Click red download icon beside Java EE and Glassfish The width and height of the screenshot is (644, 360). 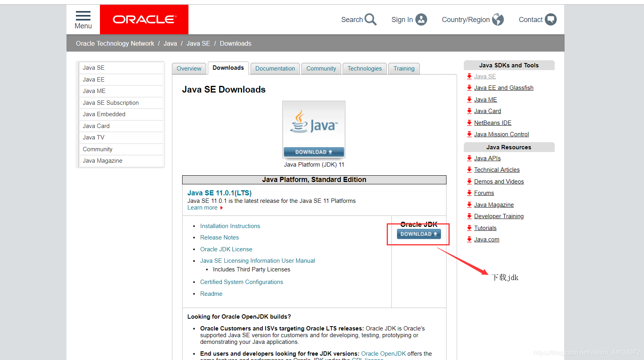[469, 88]
